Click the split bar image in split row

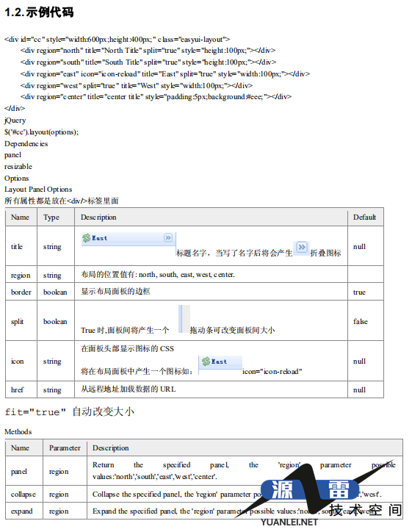(184, 319)
